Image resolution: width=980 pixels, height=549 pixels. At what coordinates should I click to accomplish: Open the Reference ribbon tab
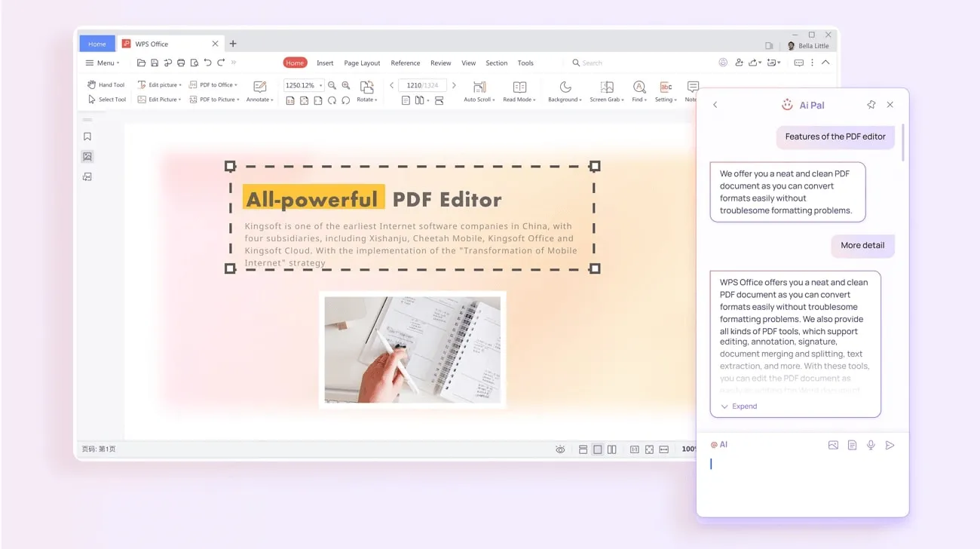406,63
